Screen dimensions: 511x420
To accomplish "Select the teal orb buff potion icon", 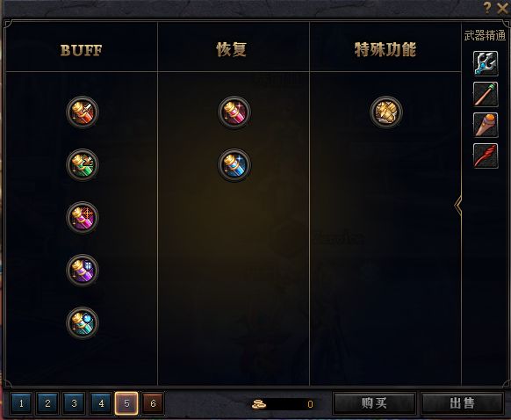I will click(x=83, y=323).
